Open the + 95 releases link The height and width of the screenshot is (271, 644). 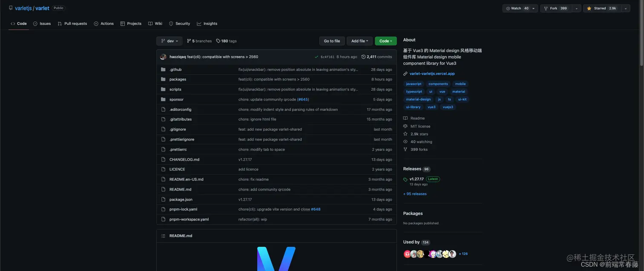coord(415,194)
